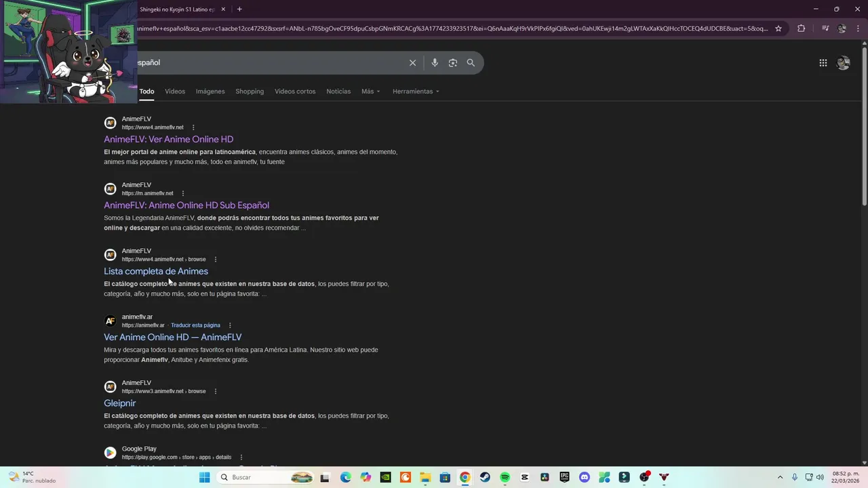
Task: Click 'animeflv.ar' source name
Action: (137, 317)
